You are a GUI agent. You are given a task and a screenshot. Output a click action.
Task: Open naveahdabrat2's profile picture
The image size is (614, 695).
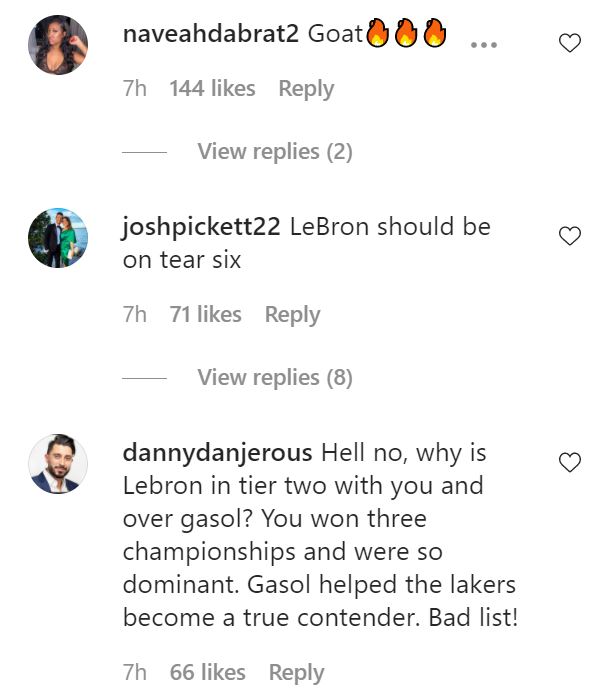coord(59,45)
